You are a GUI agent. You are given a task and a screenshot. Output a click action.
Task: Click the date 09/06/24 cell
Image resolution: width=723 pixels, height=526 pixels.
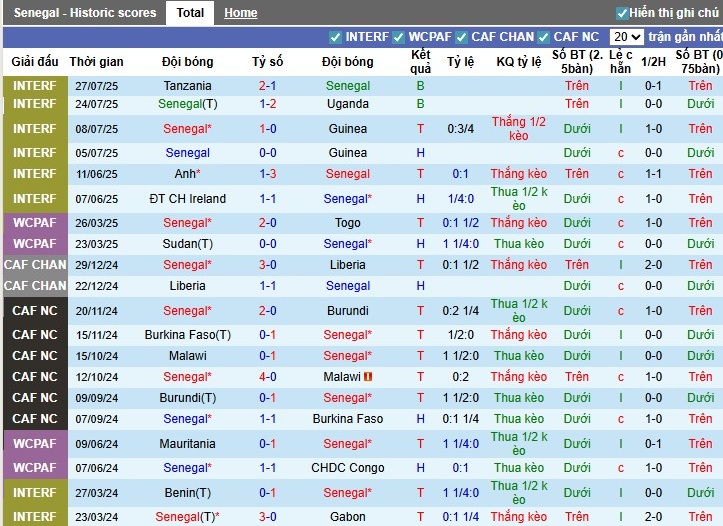point(97,443)
